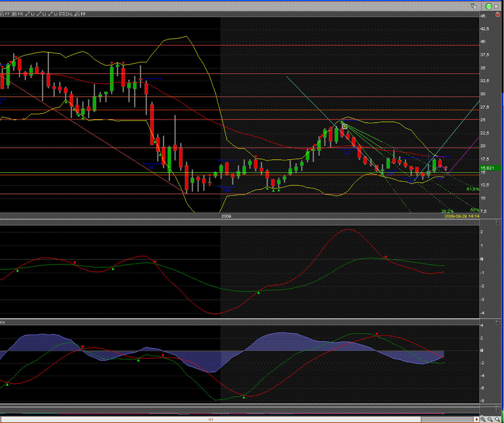Viewport: 504px width, 423px height.
Task: Click the scrollbar right arrow button
Action: click(476, 419)
